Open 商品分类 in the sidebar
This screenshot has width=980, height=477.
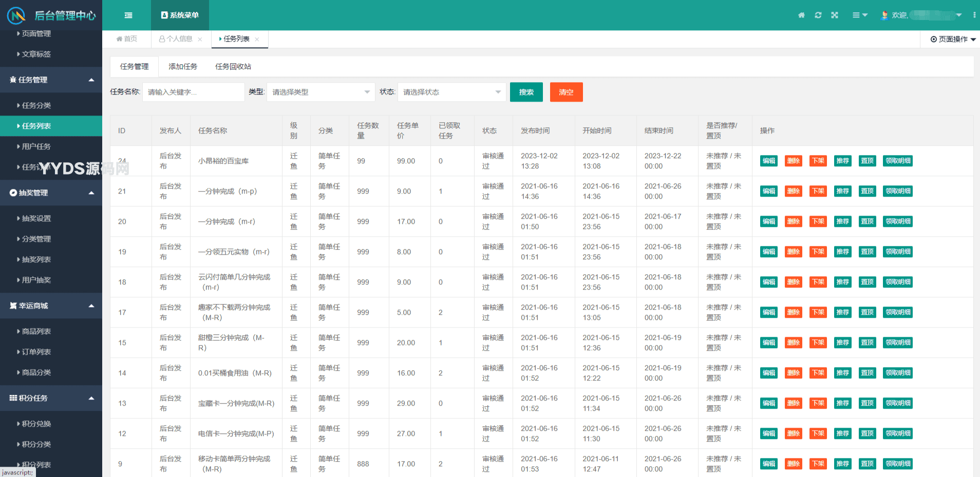pos(51,372)
